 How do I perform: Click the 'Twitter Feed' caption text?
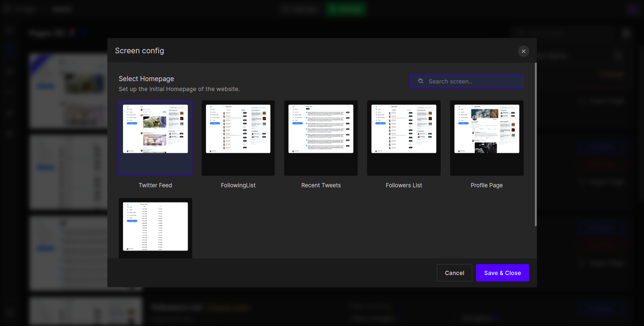(x=155, y=185)
